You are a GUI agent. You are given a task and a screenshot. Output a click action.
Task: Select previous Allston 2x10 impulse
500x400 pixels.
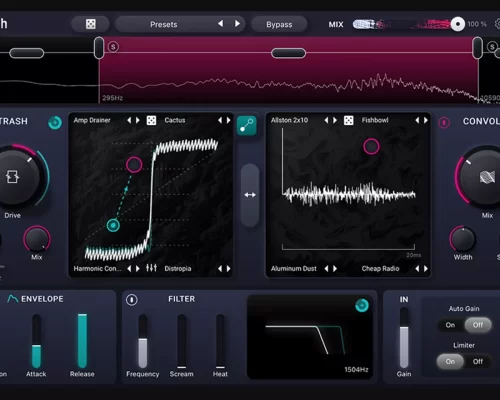coord(326,120)
